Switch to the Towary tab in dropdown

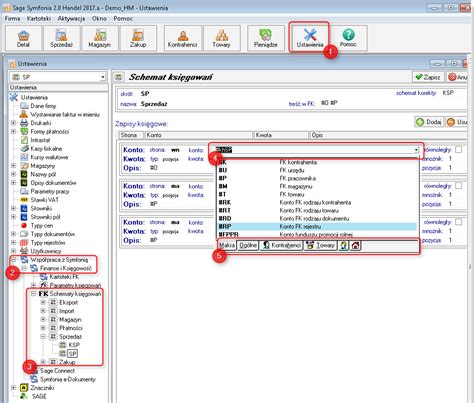point(321,245)
